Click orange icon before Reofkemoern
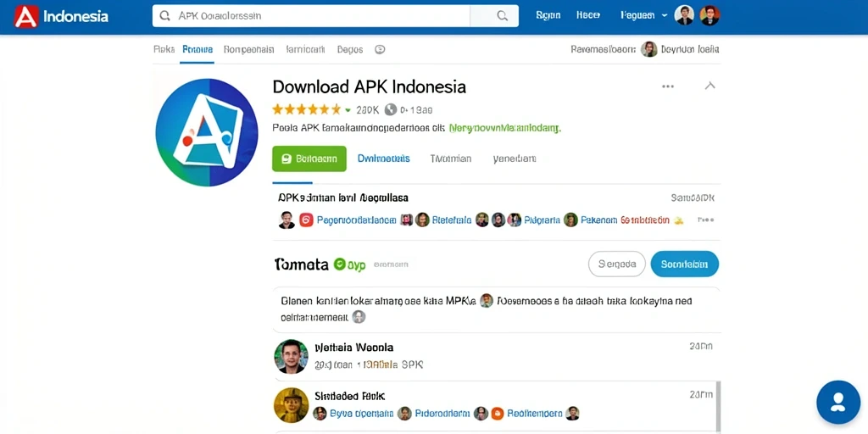Viewport: 868px width, 434px height. point(497,413)
